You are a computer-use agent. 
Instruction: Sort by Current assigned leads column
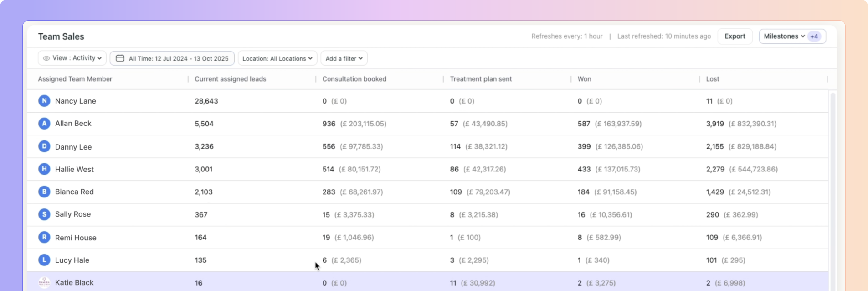231,79
